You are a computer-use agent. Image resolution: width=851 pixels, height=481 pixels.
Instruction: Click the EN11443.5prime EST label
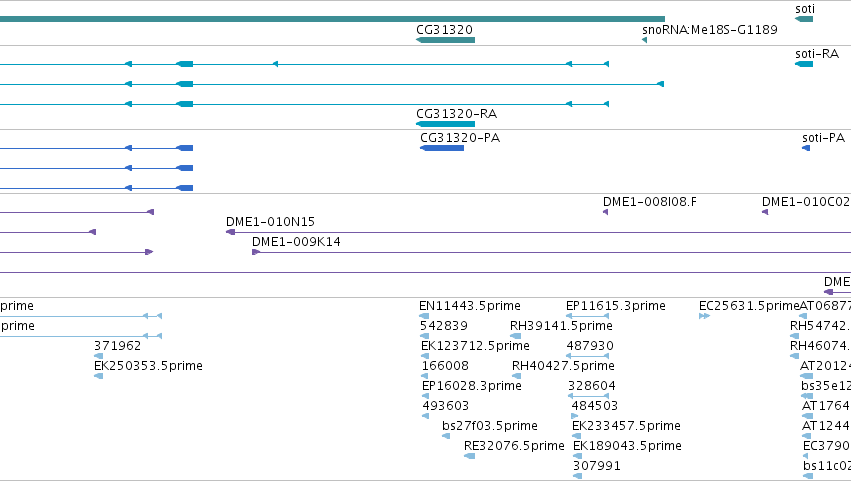pos(469,306)
